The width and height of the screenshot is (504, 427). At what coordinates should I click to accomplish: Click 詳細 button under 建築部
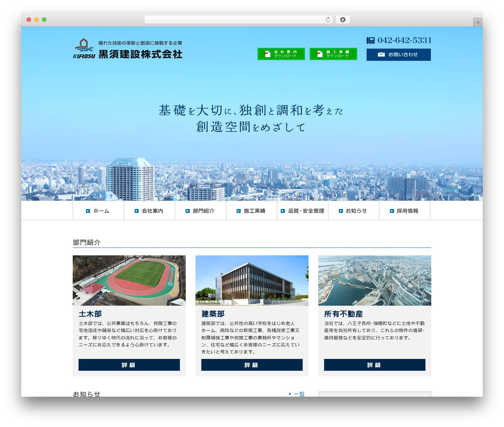coord(252,365)
